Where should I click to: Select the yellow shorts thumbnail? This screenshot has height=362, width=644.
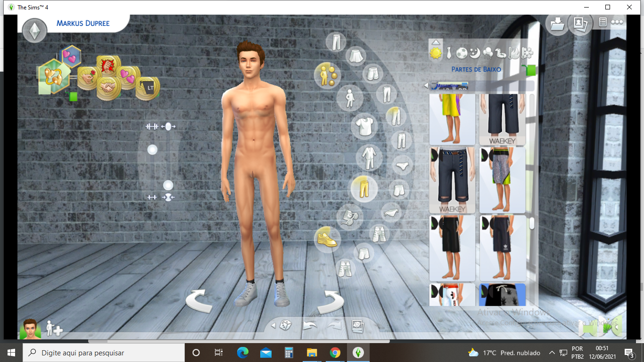452,119
